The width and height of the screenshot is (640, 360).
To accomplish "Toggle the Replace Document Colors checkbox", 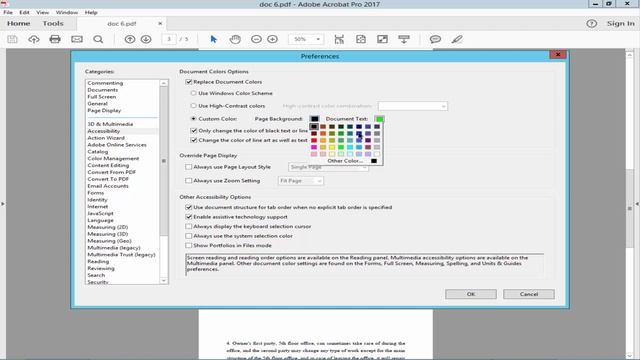I will pos(189,82).
